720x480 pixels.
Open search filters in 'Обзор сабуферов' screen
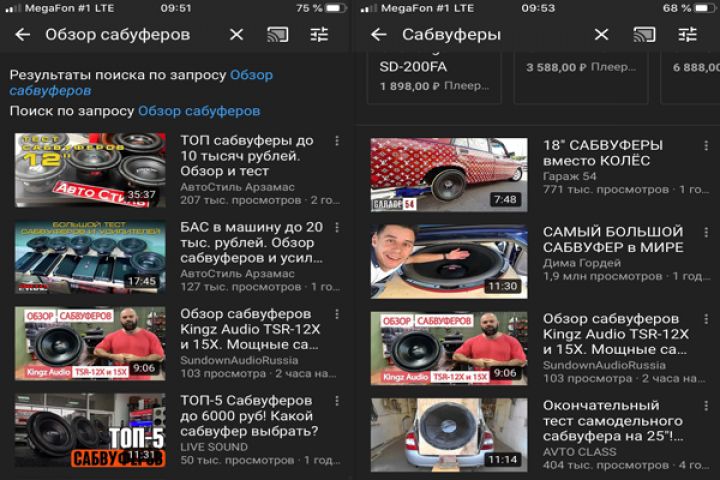click(319, 34)
